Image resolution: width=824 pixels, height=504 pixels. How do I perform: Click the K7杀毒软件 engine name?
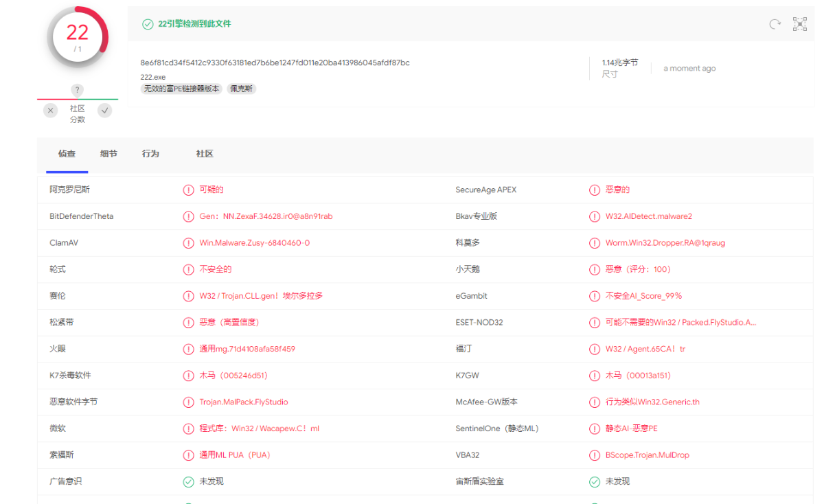pos(70,376)
